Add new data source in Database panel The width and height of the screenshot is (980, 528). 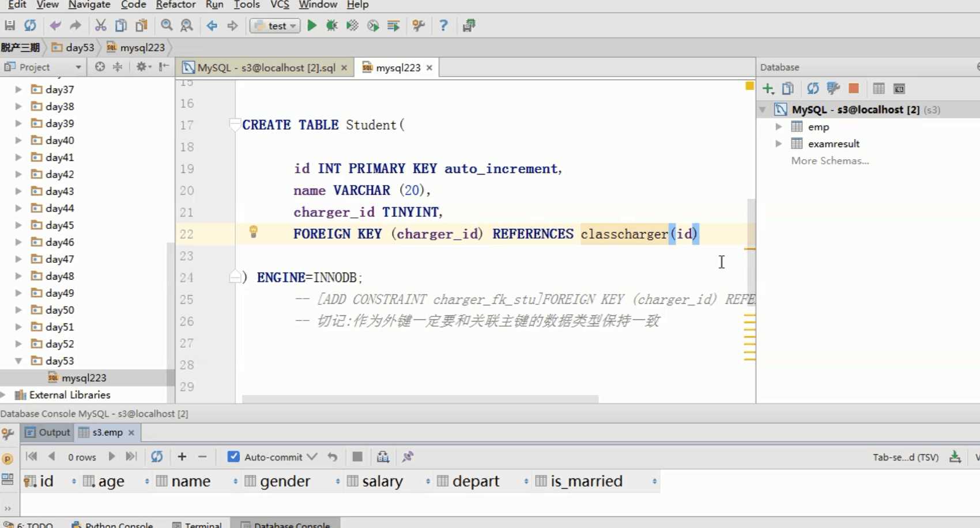[x=768, y=89]
